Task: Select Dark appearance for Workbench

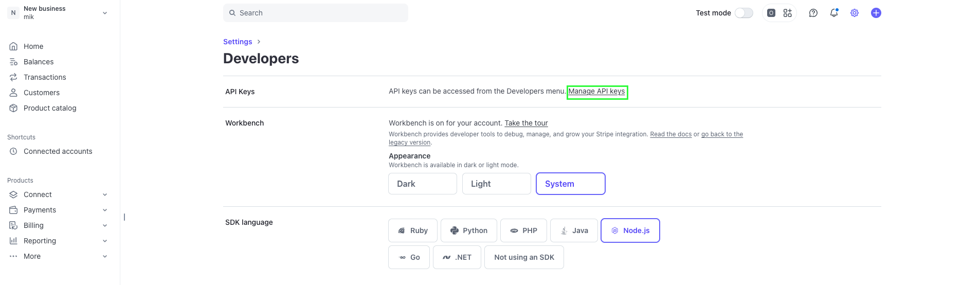Action: [x=422, y=184]
